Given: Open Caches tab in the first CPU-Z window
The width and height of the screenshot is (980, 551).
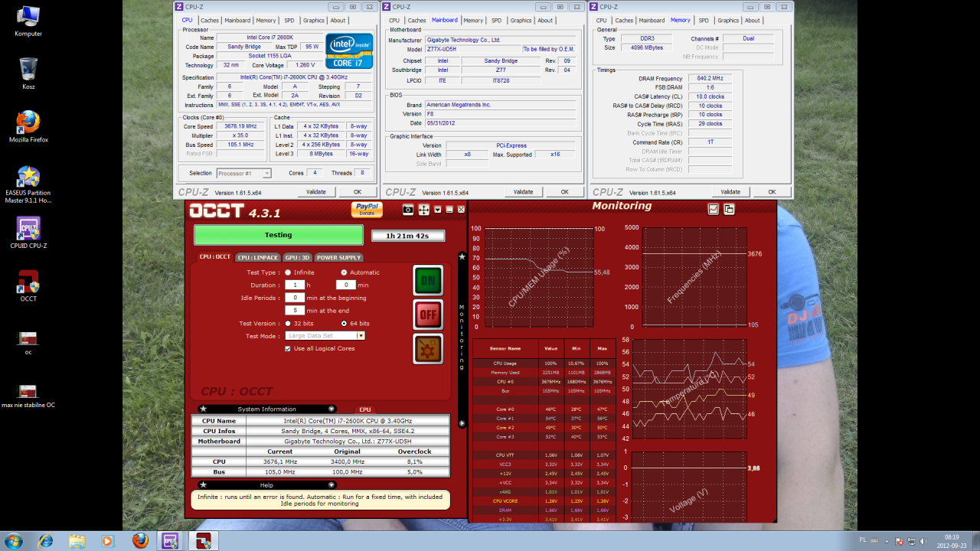Looking at the screenshot, I should [x=210, y=21].
